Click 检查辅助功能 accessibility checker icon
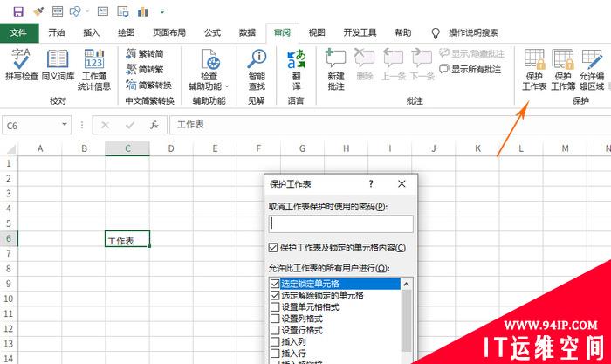Image resolution: width=611 pixels, height=364 pixels. click(209, 59)
